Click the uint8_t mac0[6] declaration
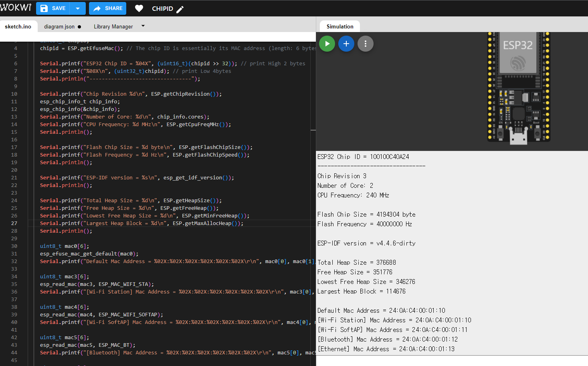The width and height of the screenshot is (588, 366). coord(65,246)
